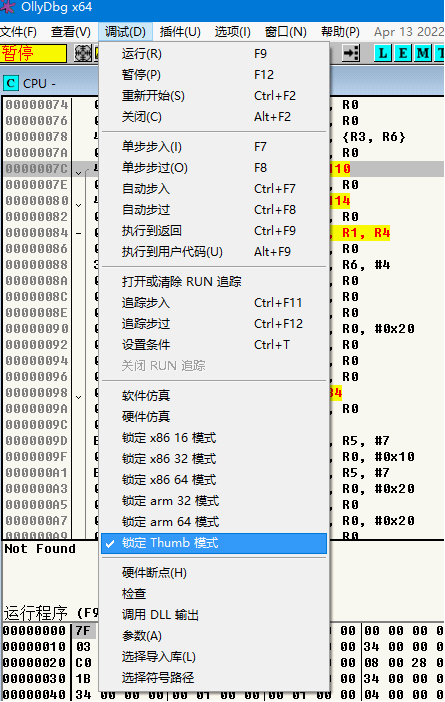The image size is (445, 702).
Task: Choose 检查 menu entry
Action: tap(214, 594)
